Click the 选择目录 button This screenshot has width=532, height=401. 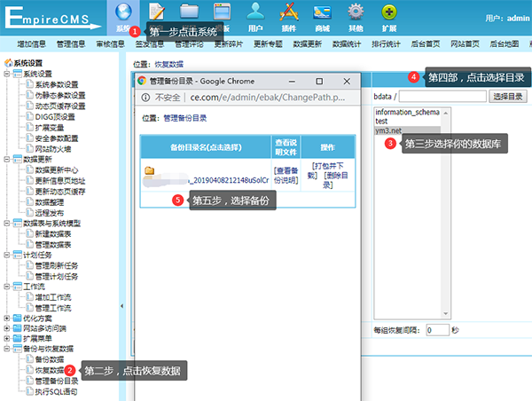point(508,97)
